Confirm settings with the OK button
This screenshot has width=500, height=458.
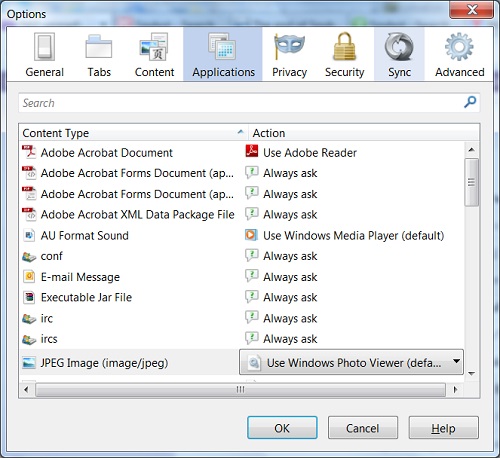(x=282, y=428)
